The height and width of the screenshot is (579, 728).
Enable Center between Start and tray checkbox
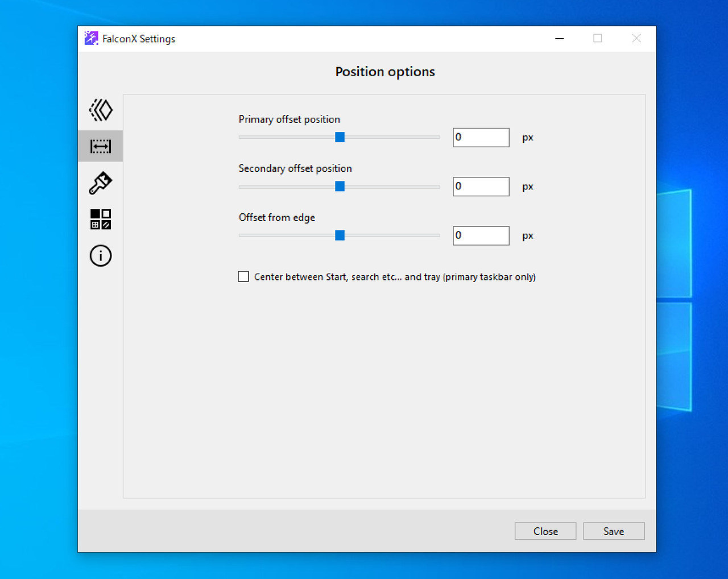243,277
